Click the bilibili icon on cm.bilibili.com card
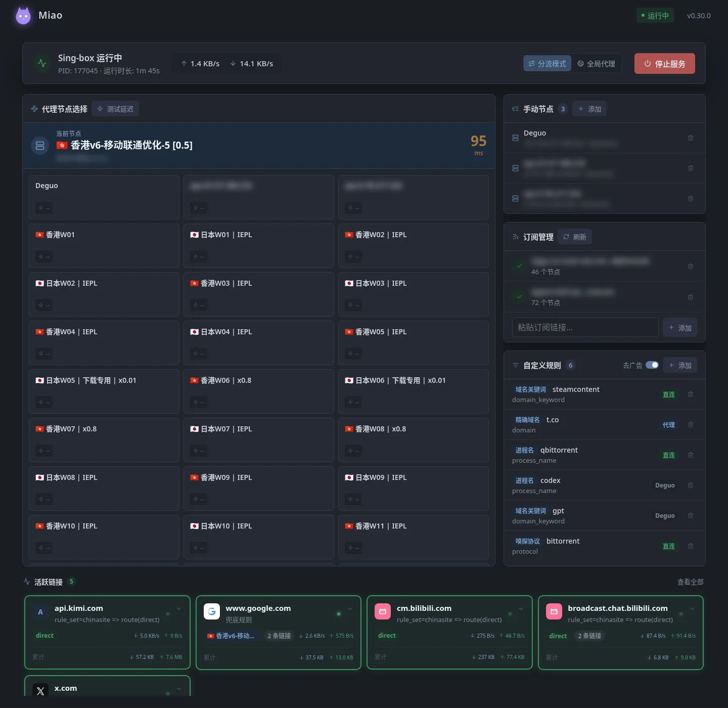The height and width of the screenshot is (708, 728). click(383, 612)
